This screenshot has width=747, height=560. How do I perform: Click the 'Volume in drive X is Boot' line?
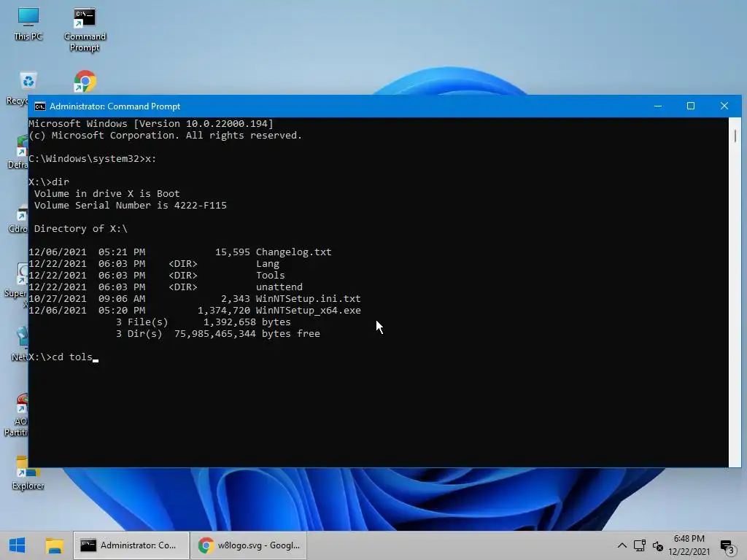click(107, 194)
